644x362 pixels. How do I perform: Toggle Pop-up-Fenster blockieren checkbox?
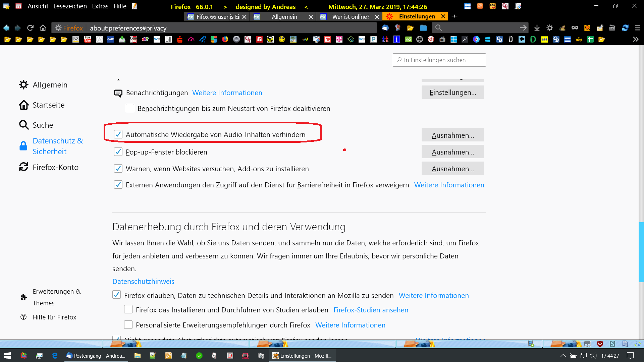point(118,152)
